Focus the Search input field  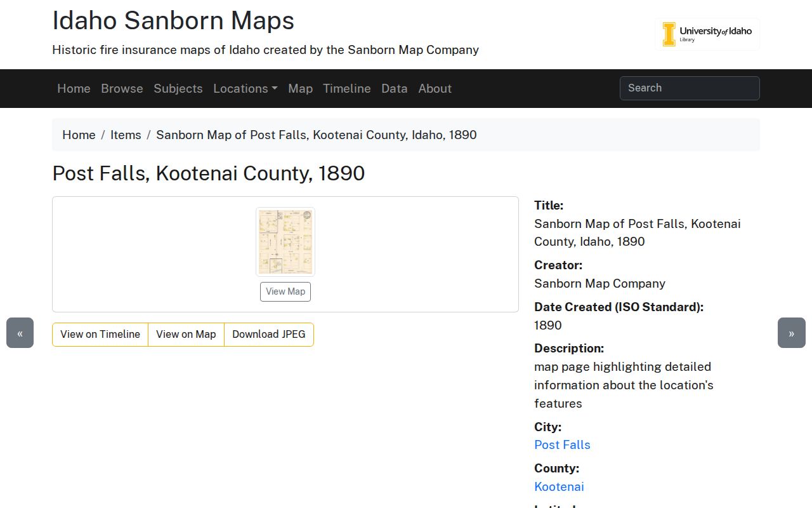(x=690, y=88)
